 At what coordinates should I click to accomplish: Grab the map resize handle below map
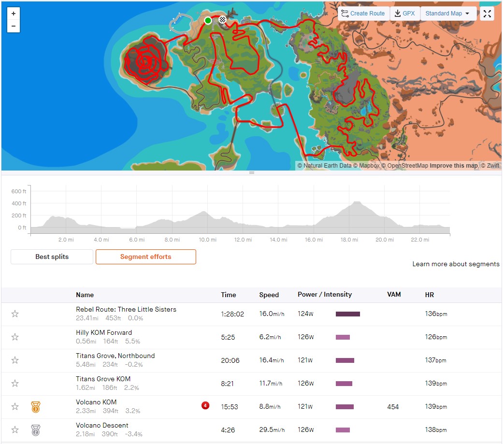pyautogui.click(x=252, y=173)
